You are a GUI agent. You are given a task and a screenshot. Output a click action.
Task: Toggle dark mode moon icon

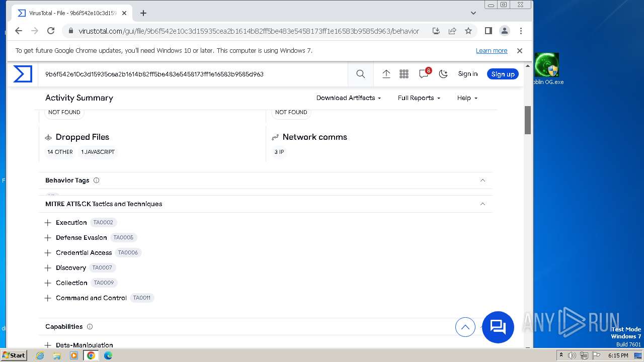(x=443, y=74)
